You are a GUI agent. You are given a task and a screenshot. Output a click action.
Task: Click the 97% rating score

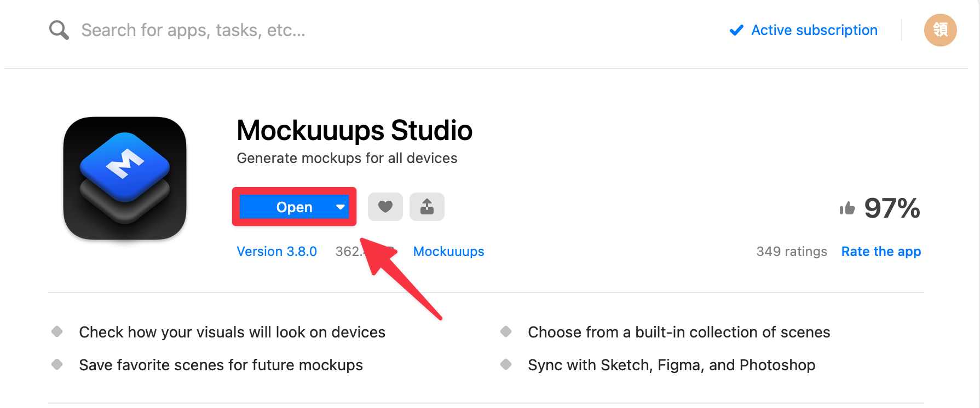892,208
